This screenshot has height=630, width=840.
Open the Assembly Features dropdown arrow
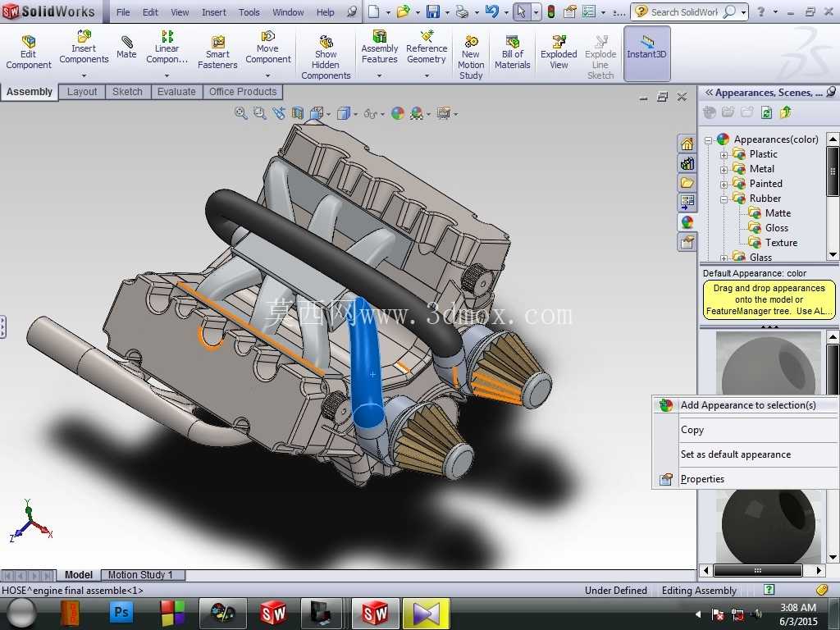pos(379,75)
